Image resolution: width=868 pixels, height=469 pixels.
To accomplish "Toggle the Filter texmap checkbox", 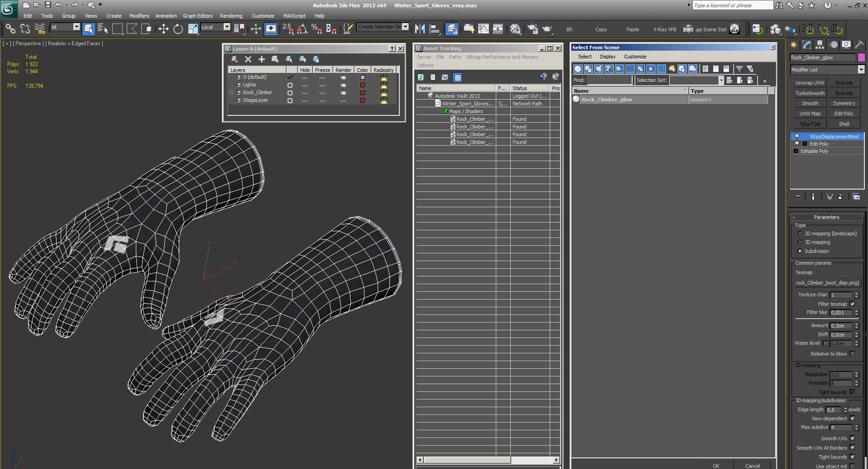I will click(852, 304).
